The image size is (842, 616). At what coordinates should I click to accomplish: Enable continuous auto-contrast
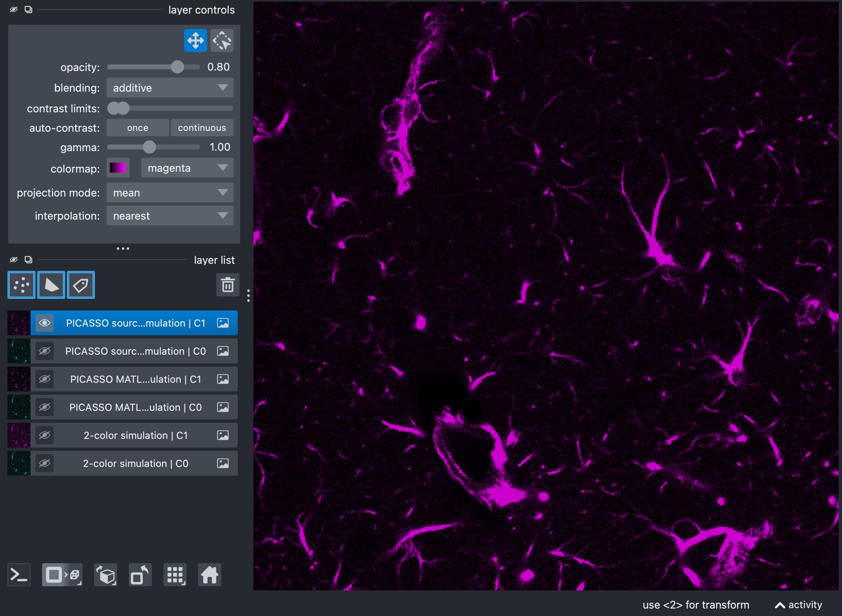click(202, 128)
